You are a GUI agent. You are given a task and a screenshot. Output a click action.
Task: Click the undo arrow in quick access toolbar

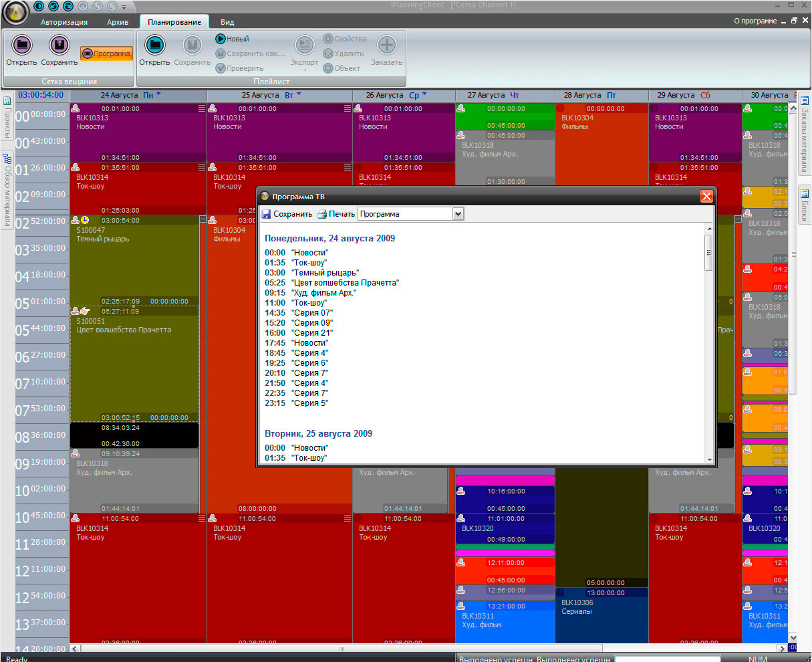click(x=53, y=6)
